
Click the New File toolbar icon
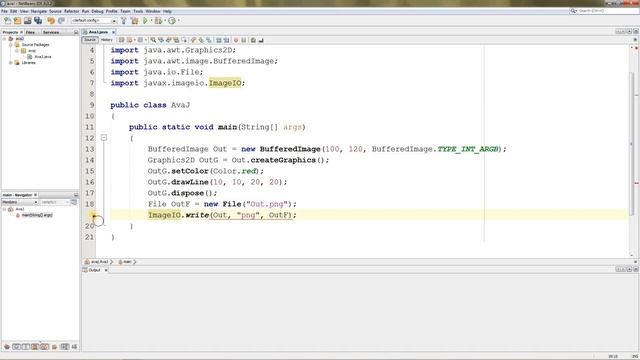point(7,20)
